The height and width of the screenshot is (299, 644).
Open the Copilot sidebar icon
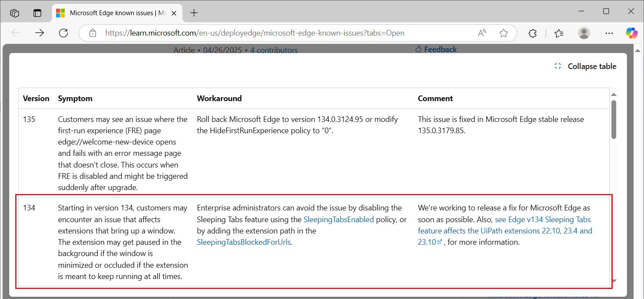[x=632, y=33]
